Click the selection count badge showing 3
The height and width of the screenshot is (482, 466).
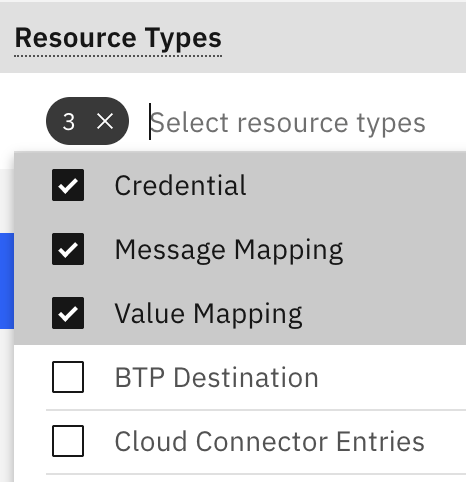[87, 121]
